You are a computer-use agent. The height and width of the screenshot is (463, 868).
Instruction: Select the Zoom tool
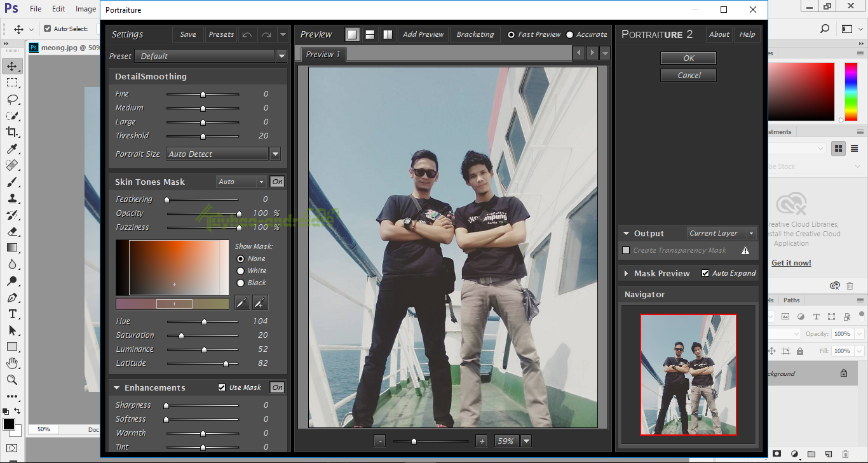pyautogui.click(x=12, y=380)
